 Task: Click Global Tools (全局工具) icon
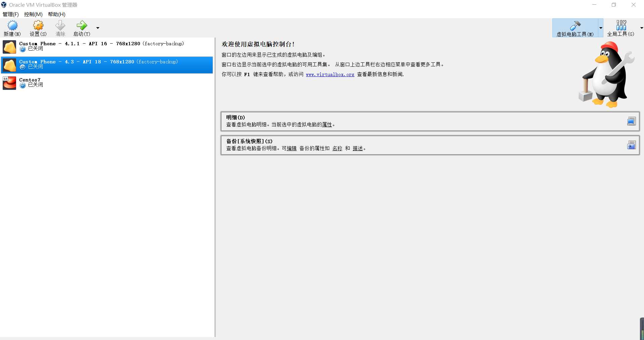pyautogui.click(x=621, y=25)
